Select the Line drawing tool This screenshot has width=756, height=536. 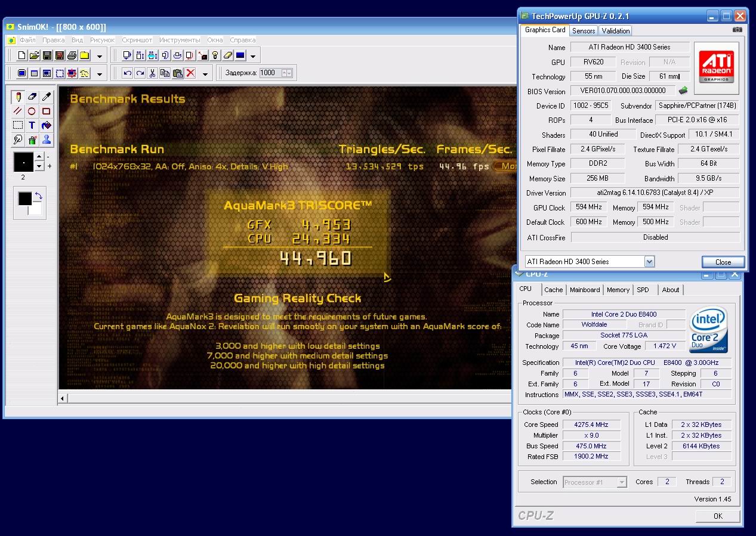(x=18, y=111)
